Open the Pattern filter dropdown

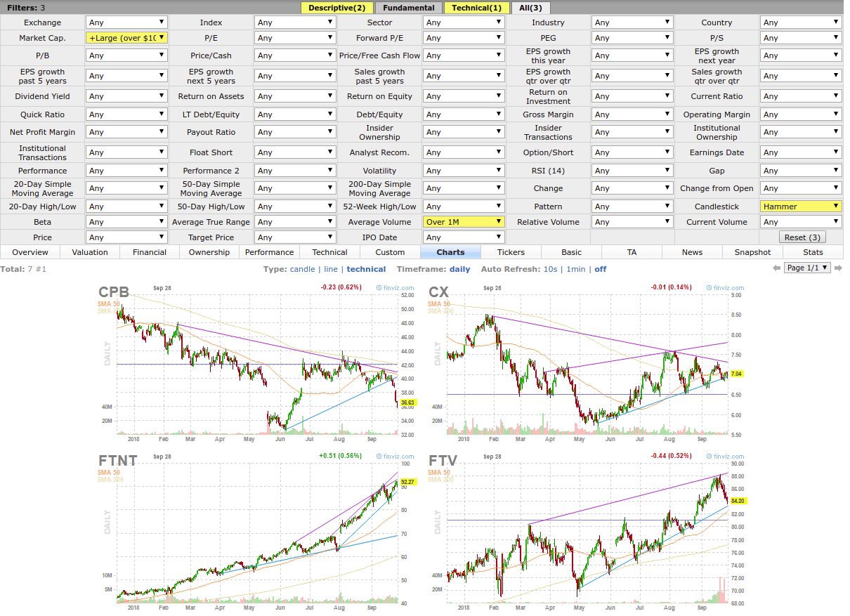632,207
